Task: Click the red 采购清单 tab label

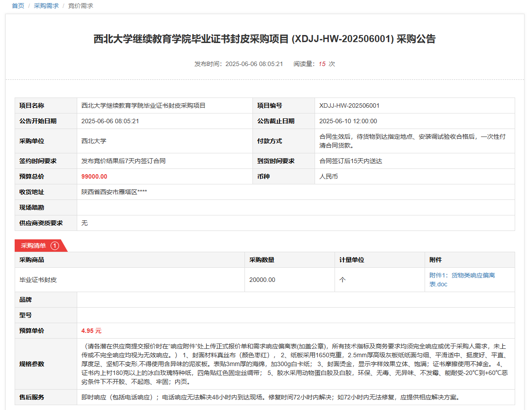Action: tap(33, 246)
